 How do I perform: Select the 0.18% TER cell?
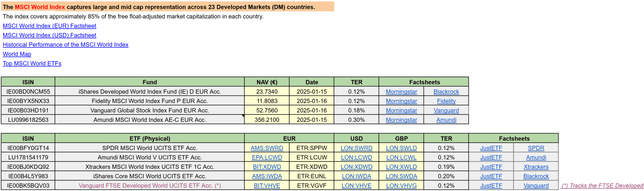[x=357, y=110]
